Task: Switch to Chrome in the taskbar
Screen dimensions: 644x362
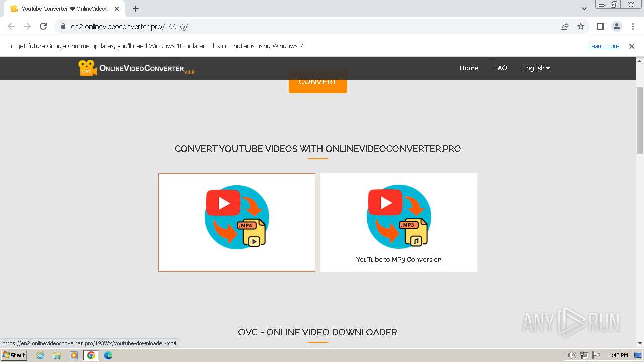Action: [x=91, y=355]
